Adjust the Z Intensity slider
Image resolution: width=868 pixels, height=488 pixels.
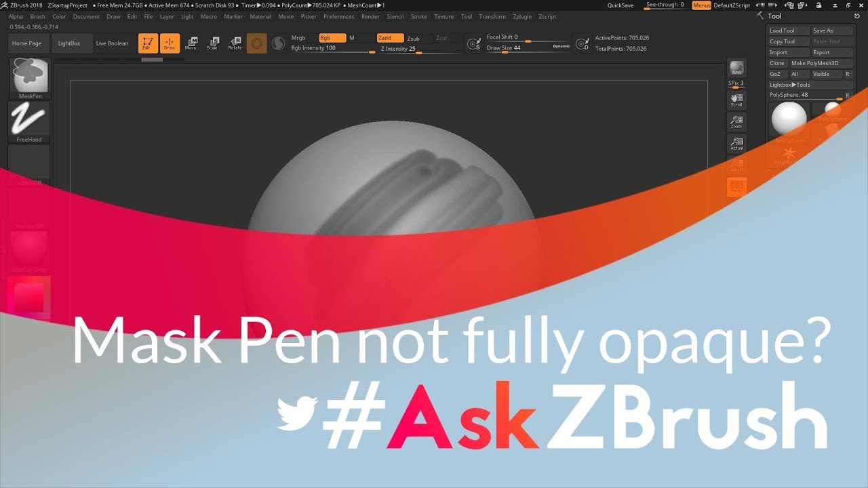click(419, 49)
